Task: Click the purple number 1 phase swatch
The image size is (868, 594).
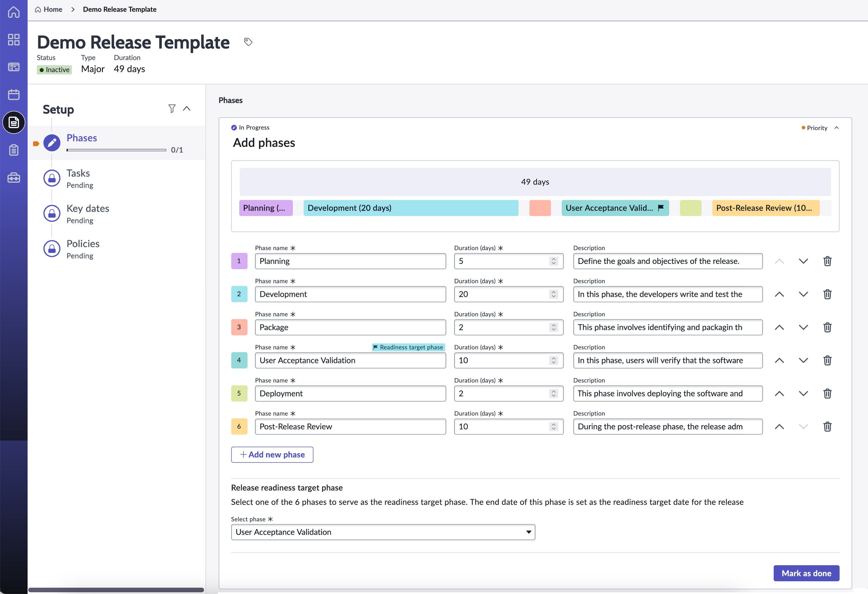Action: click(x=239, y=261)
